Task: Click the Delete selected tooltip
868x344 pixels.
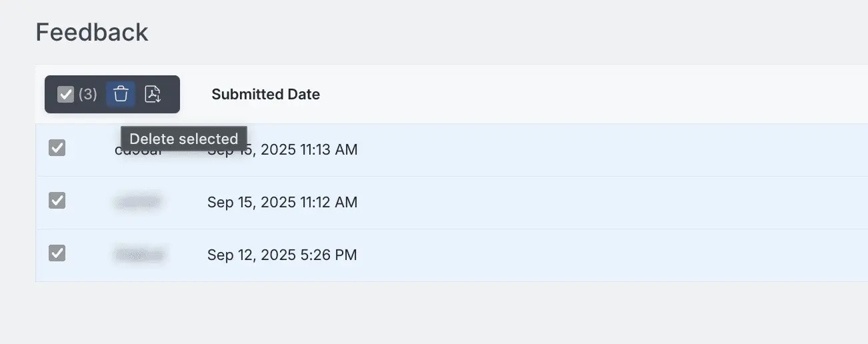Action: 183,139
